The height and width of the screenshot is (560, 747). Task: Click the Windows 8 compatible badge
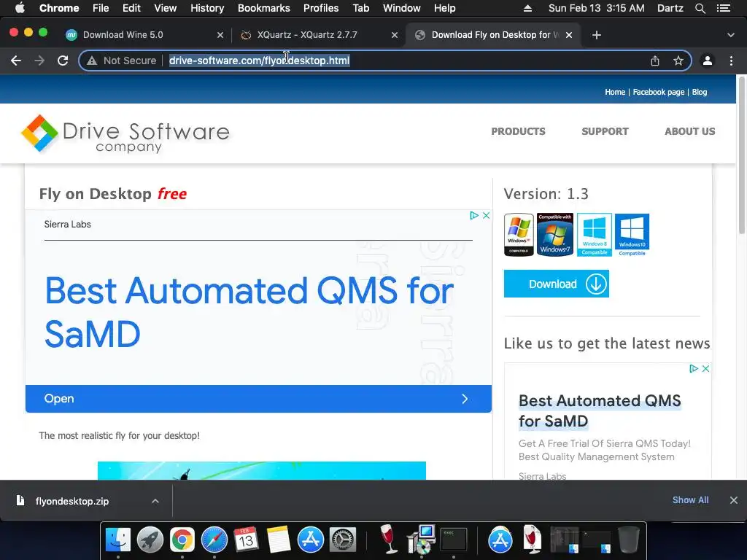click(594, 234)
